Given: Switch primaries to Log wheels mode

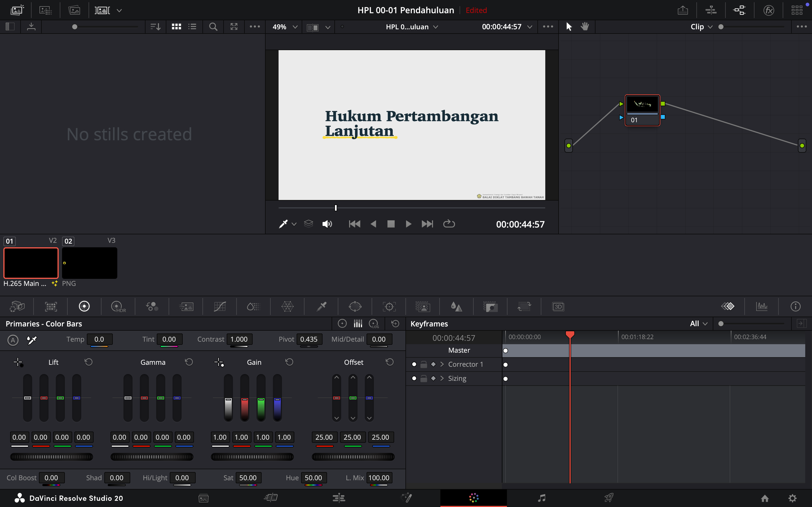Looking at the screenshot, I should [x=374, y=324].
